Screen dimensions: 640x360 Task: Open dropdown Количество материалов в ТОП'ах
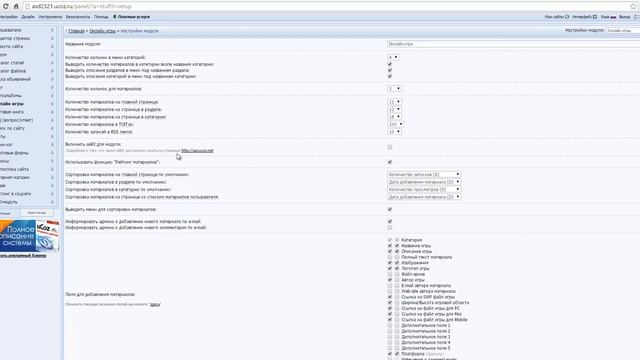click(396, 124)
